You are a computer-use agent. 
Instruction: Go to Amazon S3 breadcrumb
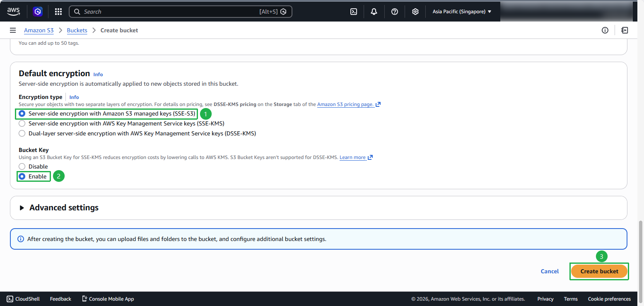[39, 30]
